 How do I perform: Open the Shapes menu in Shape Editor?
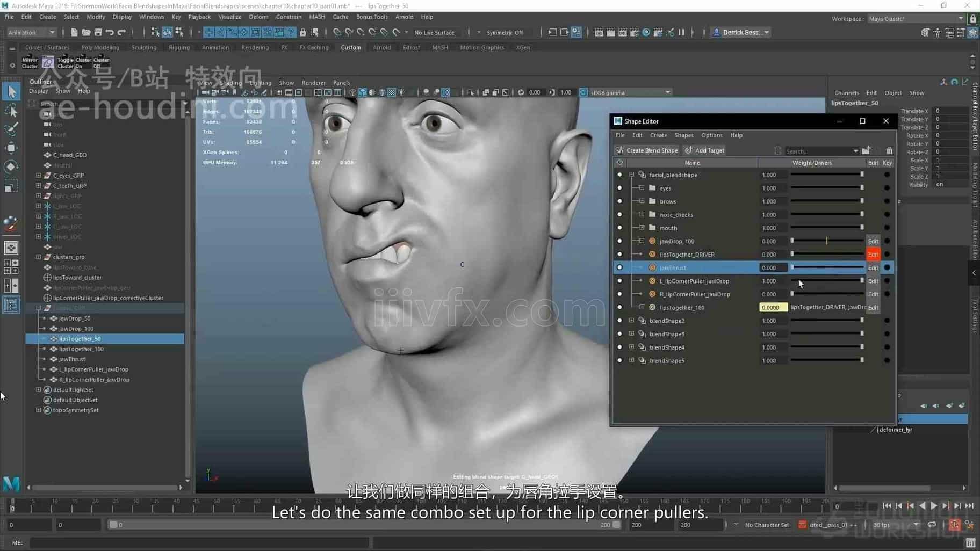tap(683, 135)
